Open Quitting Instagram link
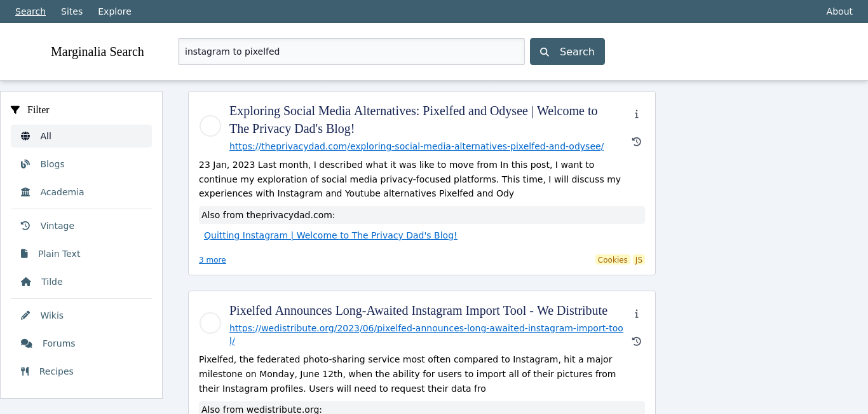The width and height of the screenshot is (868, 414). point(330,235)
